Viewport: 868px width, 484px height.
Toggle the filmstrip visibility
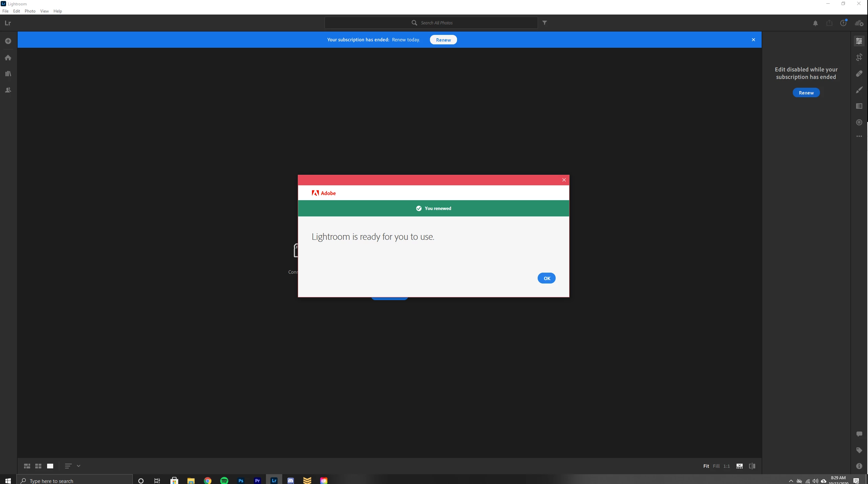(x=740, y=466)
